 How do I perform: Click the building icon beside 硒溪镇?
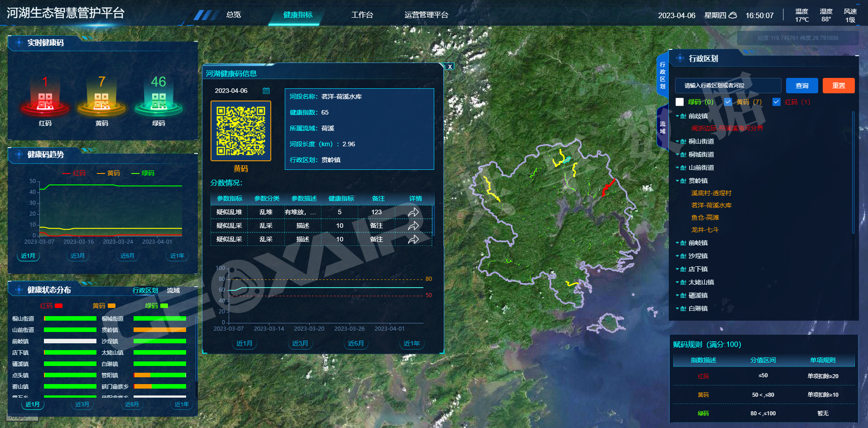pyautogui.click(x=683, y=295)
